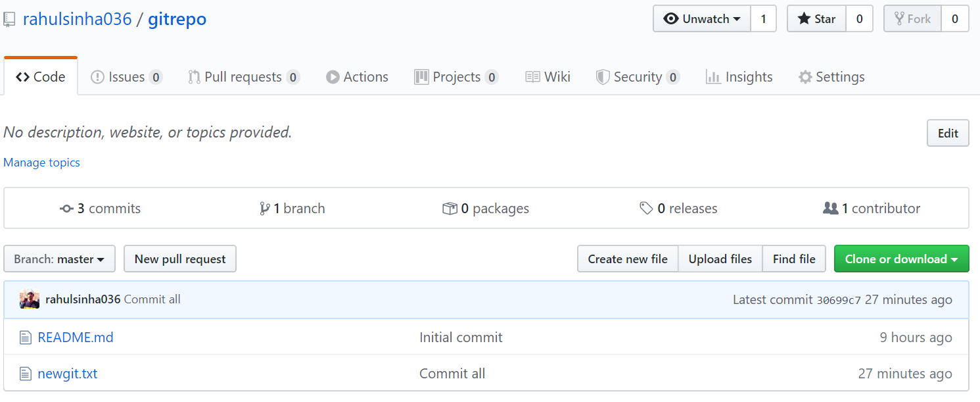Click the contributors people icon
The width and height of the screenshot is (980, 402).
click(x=830, y=208)
